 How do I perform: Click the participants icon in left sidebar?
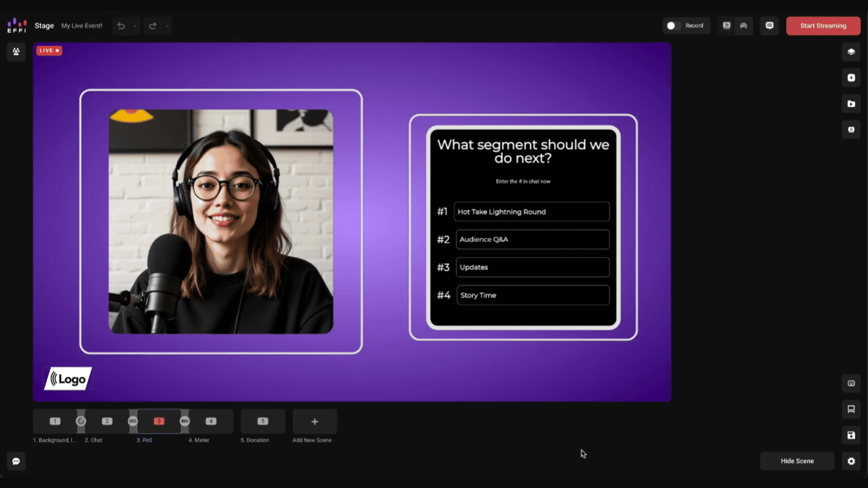(16, 52)
